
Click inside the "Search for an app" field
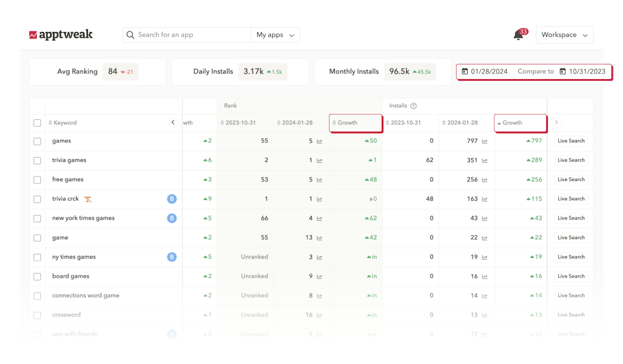click(x=187, y=35)
